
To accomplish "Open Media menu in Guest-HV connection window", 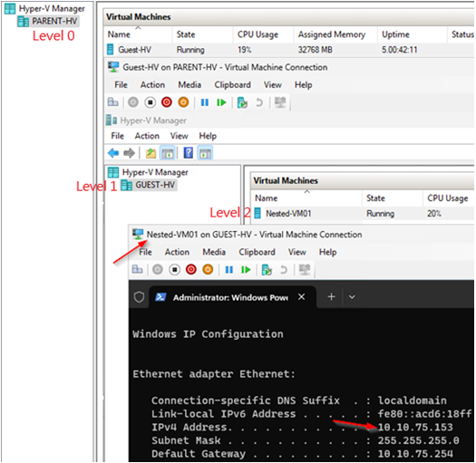I will point(189,85).
